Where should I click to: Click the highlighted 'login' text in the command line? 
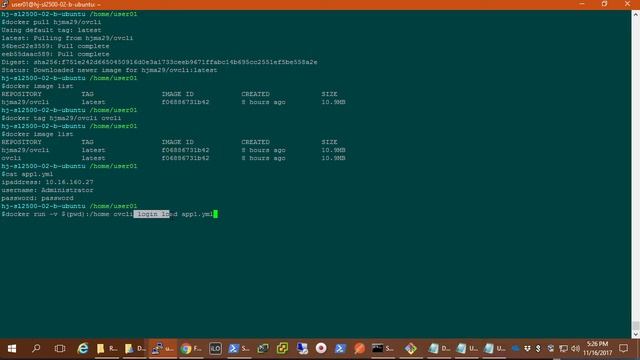click(x=147, y=214)
